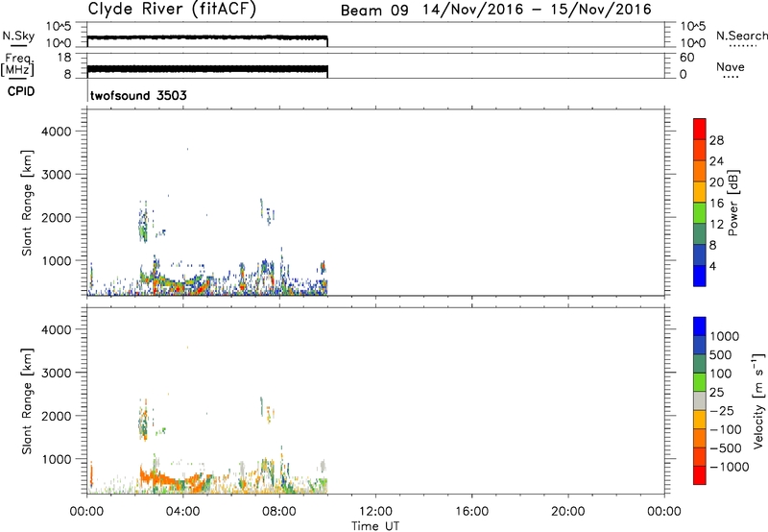Click the '28' power colorbar tick label
This screenshot has width=768, height=532.
[716, 140]
